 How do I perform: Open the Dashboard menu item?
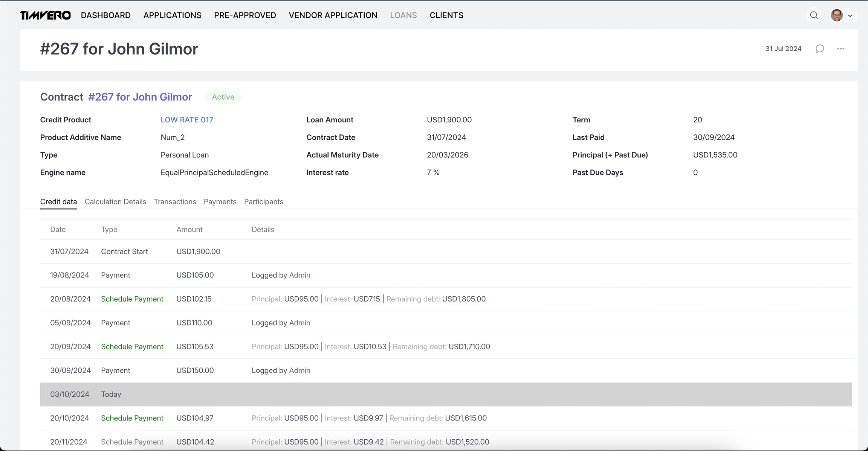(105, 15)
